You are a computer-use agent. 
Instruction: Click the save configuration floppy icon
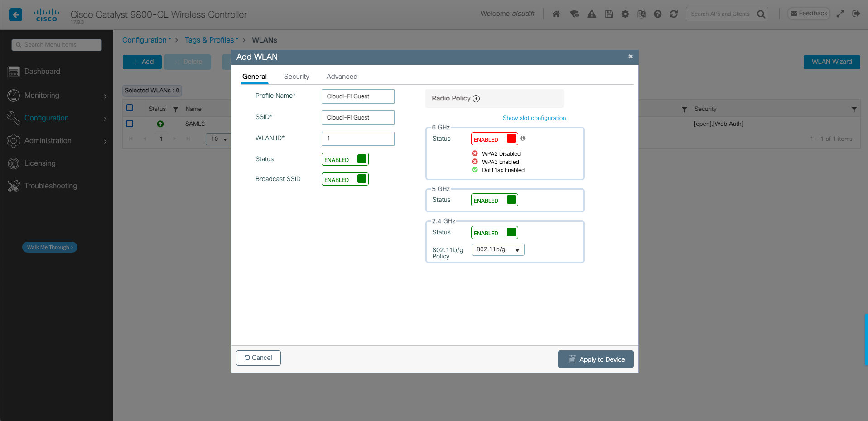tap(609, 14)
